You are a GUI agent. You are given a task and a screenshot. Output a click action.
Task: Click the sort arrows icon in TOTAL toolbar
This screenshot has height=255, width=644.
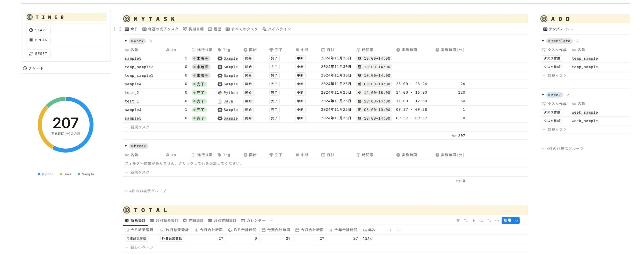tap(466, 220)
